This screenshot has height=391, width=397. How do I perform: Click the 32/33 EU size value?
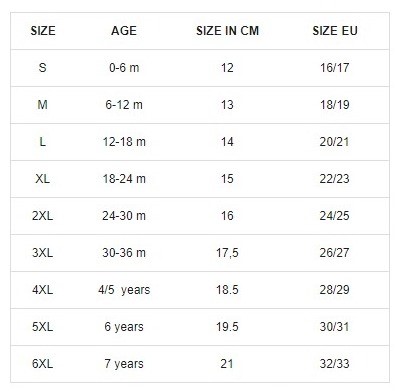[x=335, y=364]
